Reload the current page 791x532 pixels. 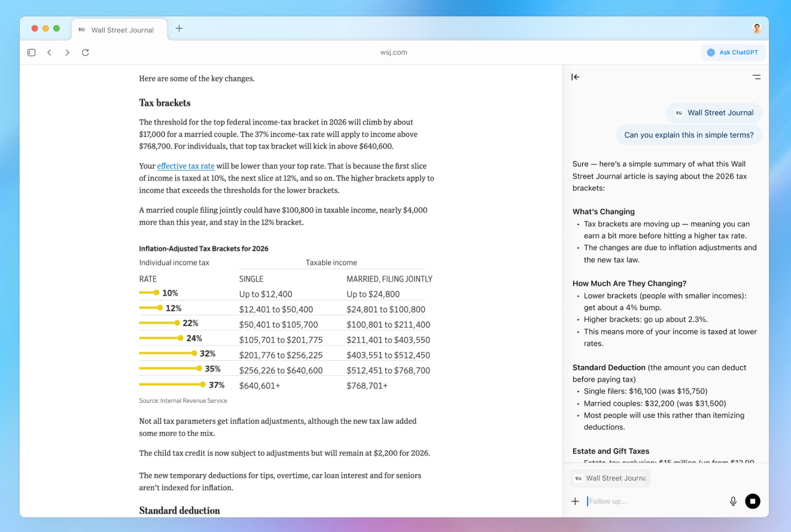86,53
